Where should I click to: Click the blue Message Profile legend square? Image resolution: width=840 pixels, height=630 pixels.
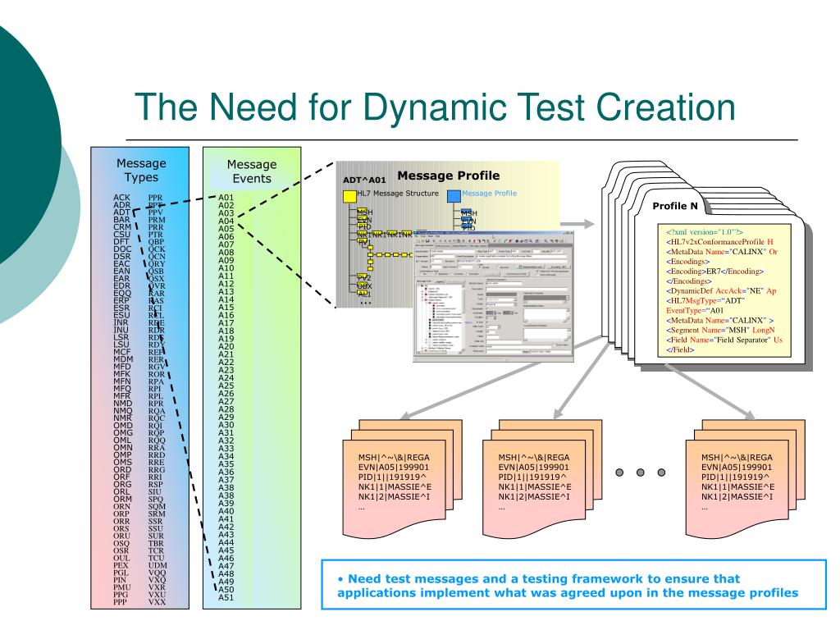454,196
